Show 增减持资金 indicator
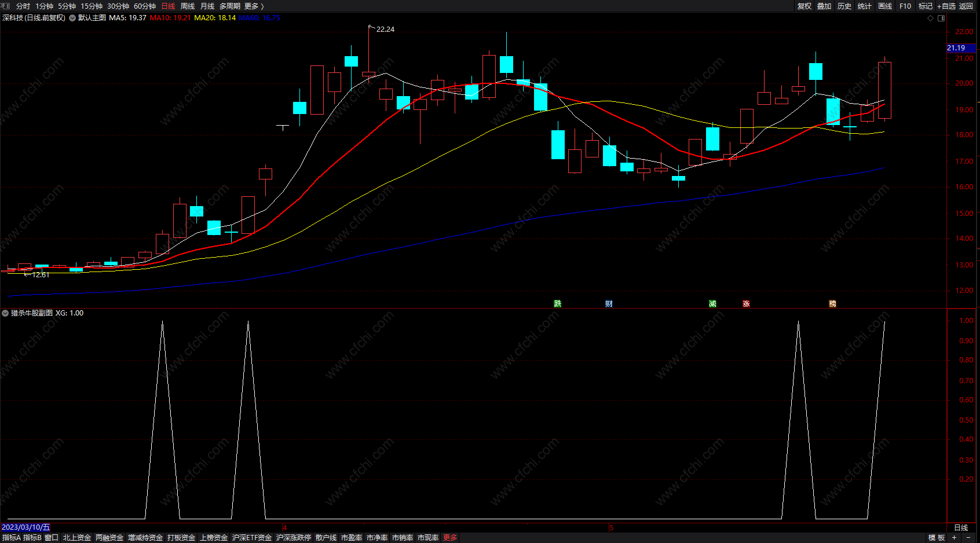Screen dimensions: 980x543 [145, 538]
